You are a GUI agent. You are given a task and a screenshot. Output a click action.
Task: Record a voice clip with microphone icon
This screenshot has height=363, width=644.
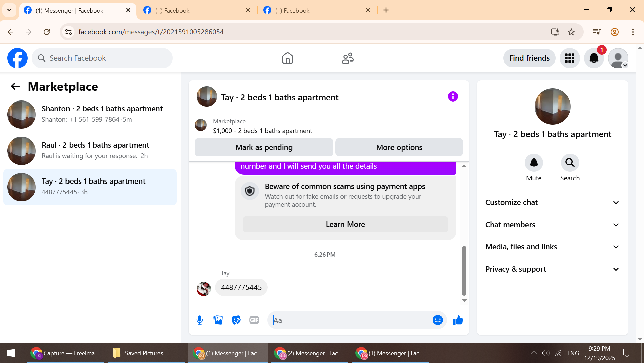click(200, 320)
